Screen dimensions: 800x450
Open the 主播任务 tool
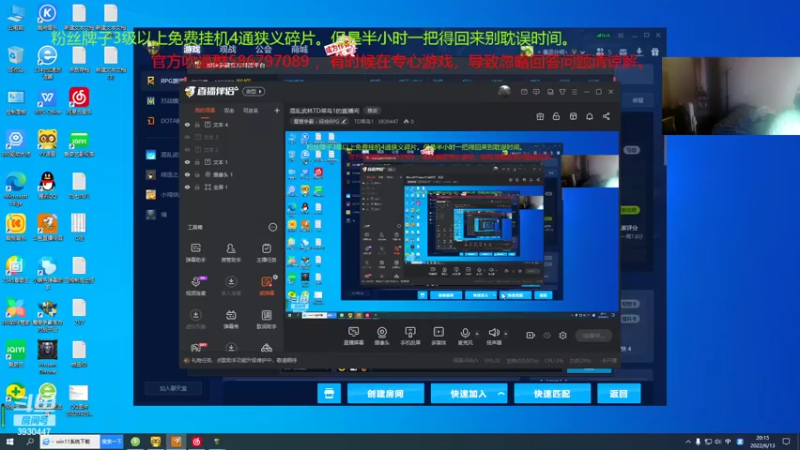pos(266,253)
